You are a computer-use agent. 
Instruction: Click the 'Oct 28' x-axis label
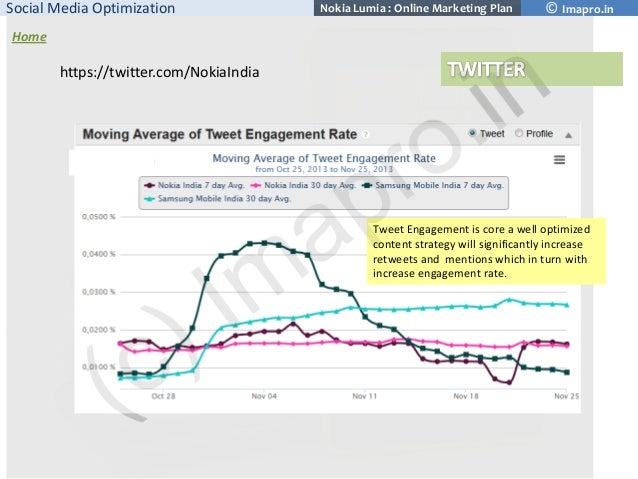163,396
